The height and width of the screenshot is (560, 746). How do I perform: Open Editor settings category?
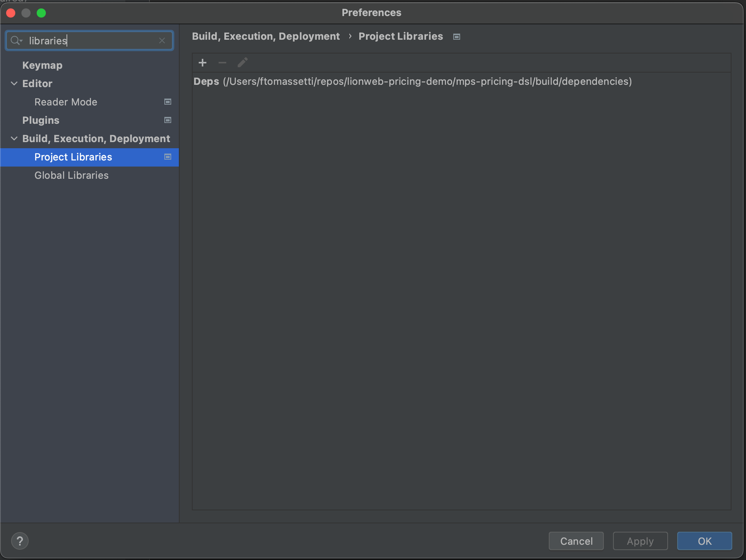[x=37, y=84]
